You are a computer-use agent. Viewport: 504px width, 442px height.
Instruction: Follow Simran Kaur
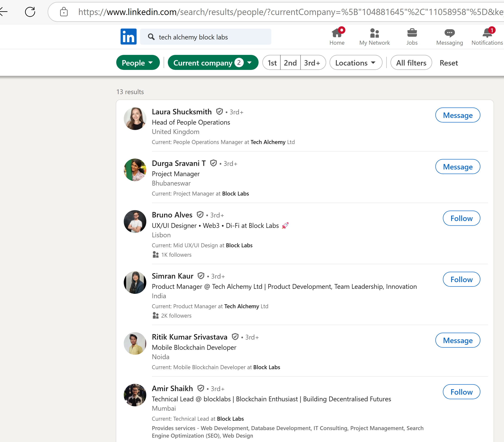pos(461,279)
